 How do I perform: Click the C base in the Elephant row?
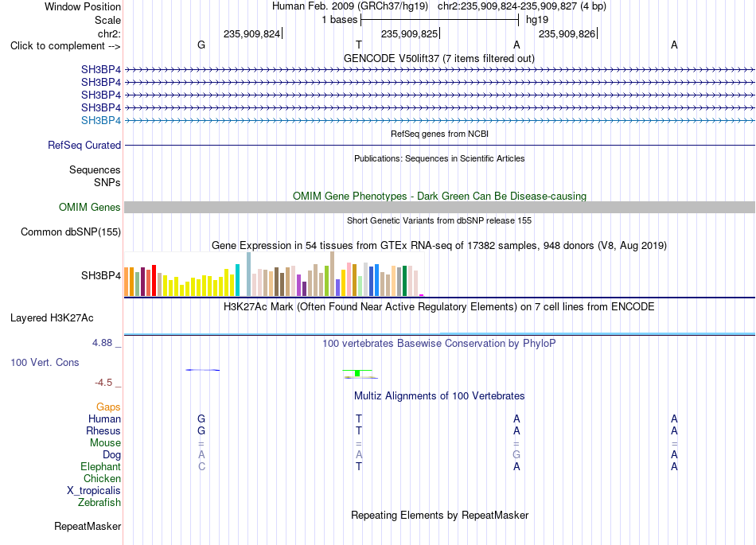point(201,466)
